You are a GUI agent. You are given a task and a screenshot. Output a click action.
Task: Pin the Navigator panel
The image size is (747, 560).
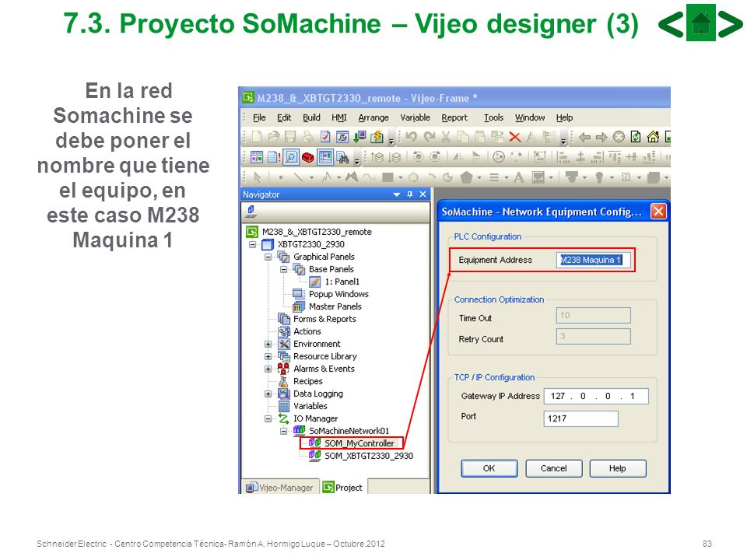tap(410, 194)
